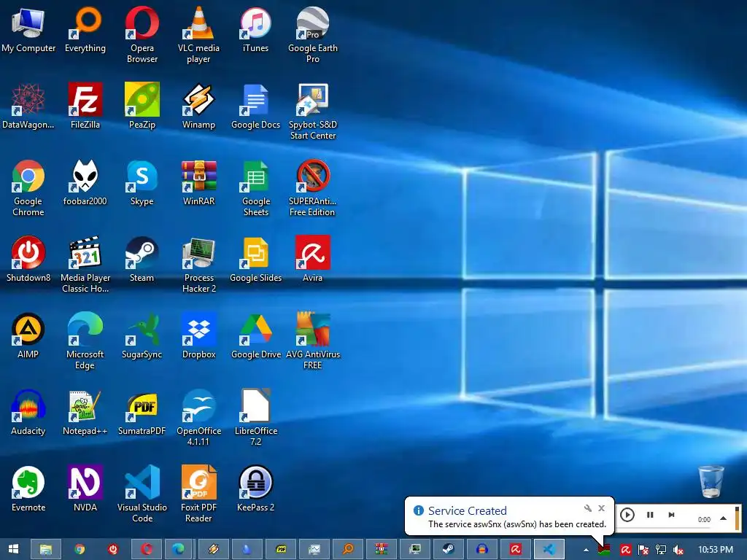Switch to Visual Studio Code taskbar button

click(x=549, y=549)
